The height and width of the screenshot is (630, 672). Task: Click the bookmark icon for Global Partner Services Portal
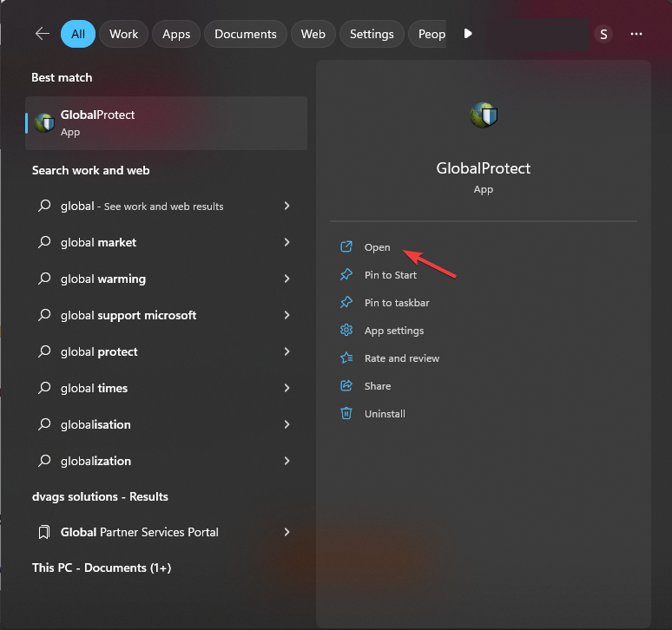tap(43, 532)
